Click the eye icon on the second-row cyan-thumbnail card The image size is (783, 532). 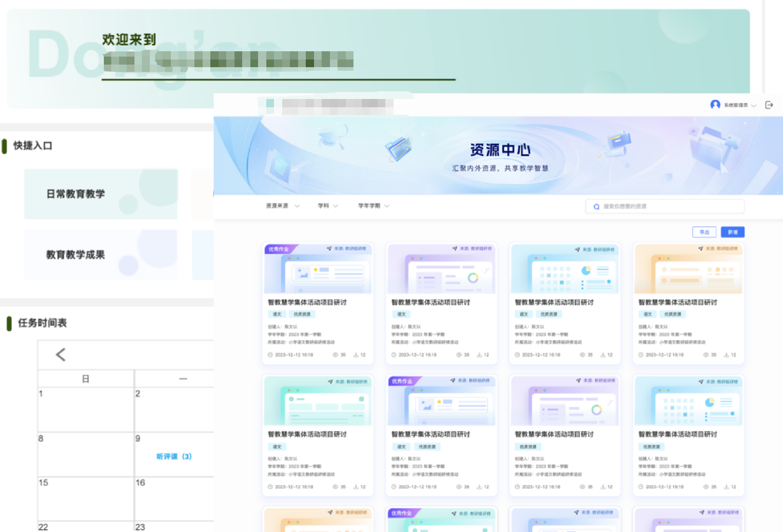(706, 487)
